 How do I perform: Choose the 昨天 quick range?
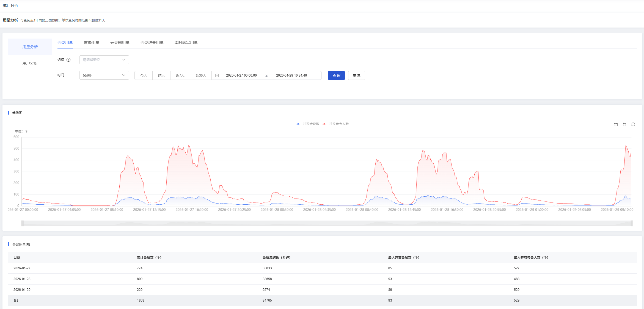(x=161, y=75)
